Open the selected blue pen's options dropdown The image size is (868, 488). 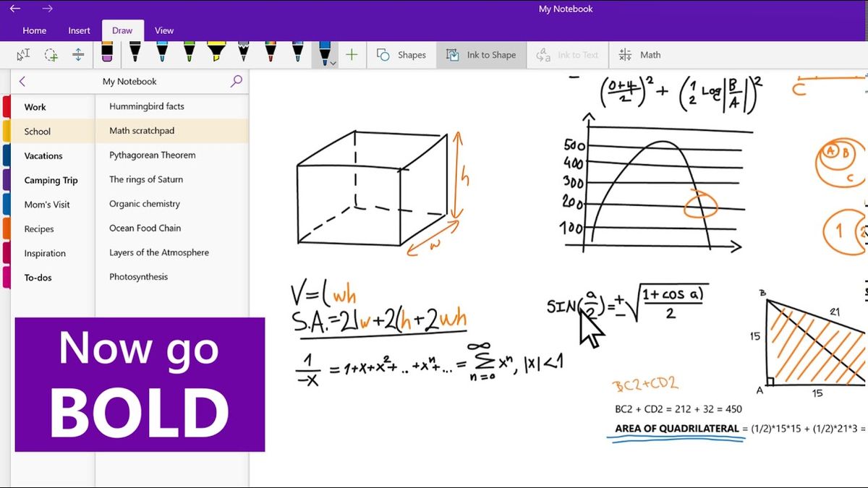(x=333, y=63)
